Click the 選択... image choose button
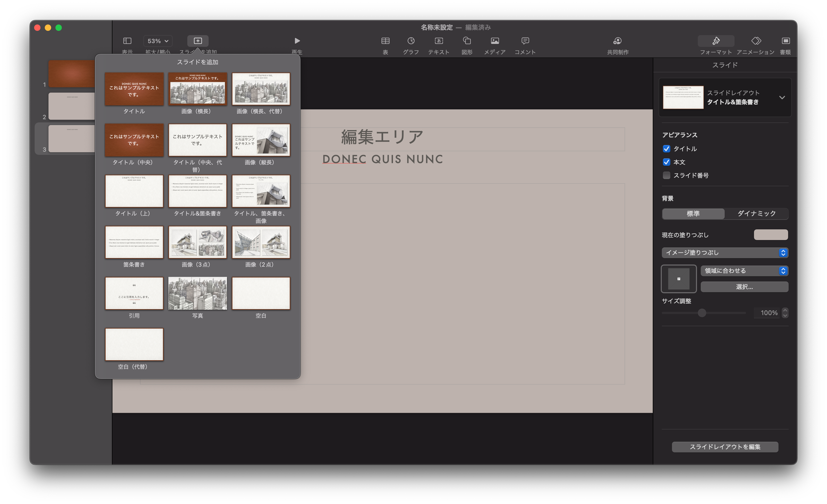 click(744, 287)
